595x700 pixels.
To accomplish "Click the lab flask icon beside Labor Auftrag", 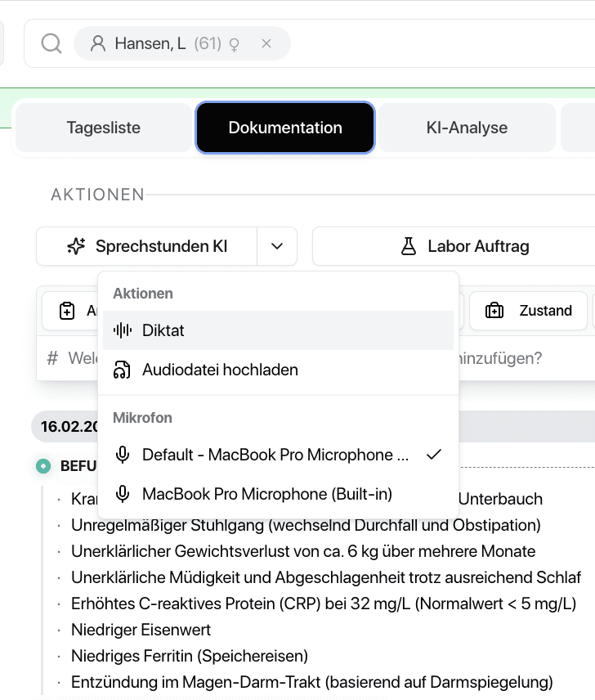I will [x=409, y=245].
